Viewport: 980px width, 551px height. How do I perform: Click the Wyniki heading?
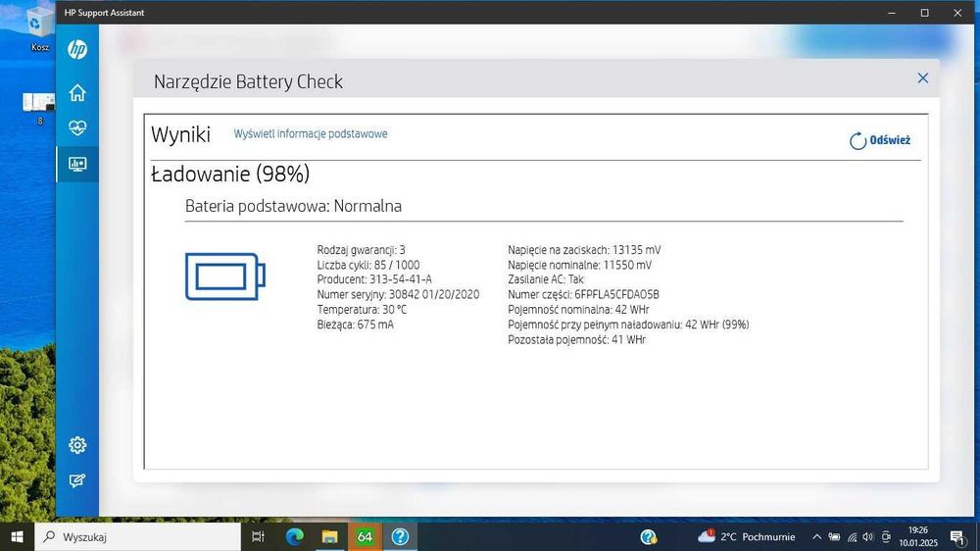[x=180, y=134]
